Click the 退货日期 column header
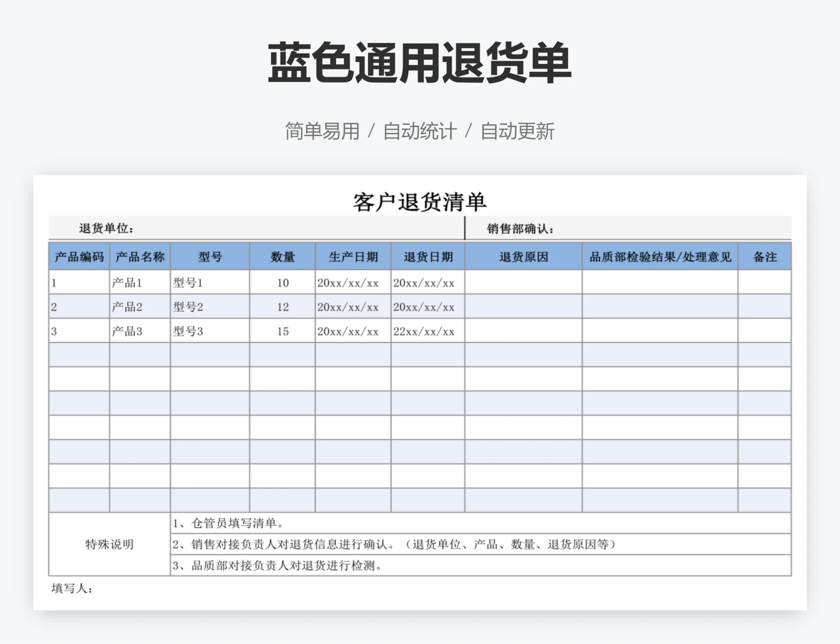 point(428,257)
